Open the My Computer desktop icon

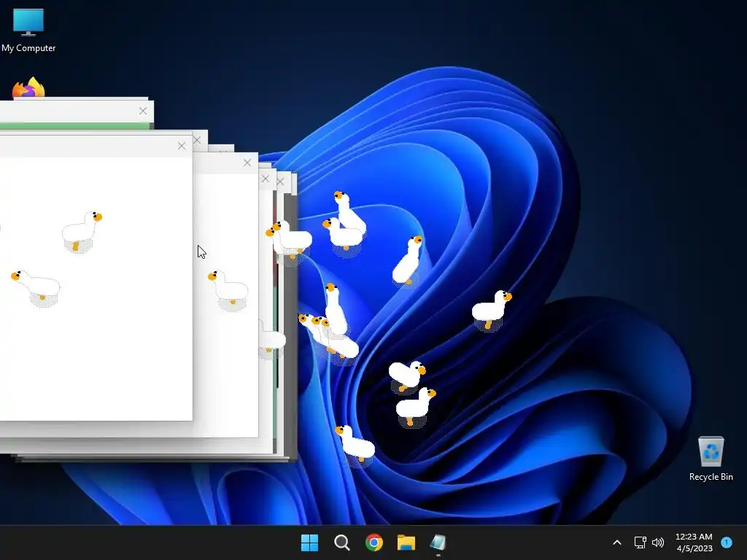28,29
